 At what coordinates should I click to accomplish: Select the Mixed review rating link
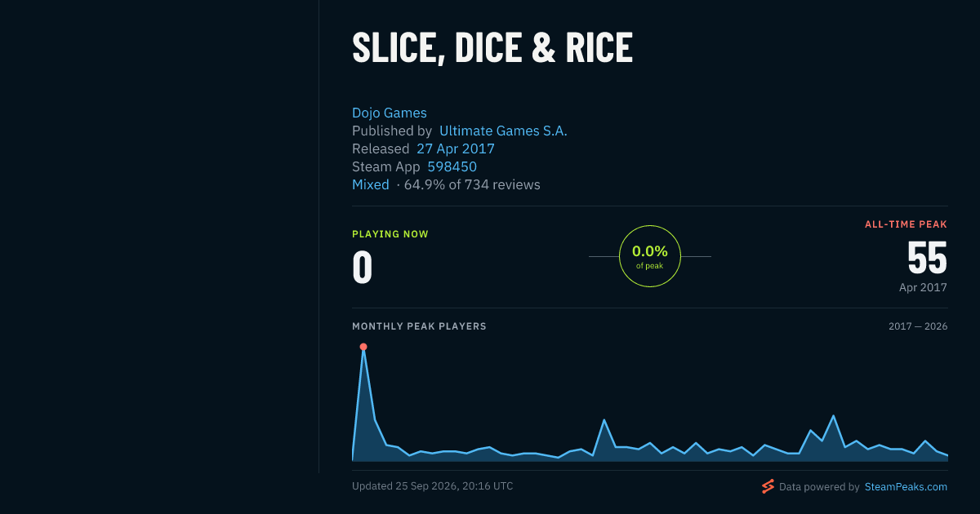(371, 185)
